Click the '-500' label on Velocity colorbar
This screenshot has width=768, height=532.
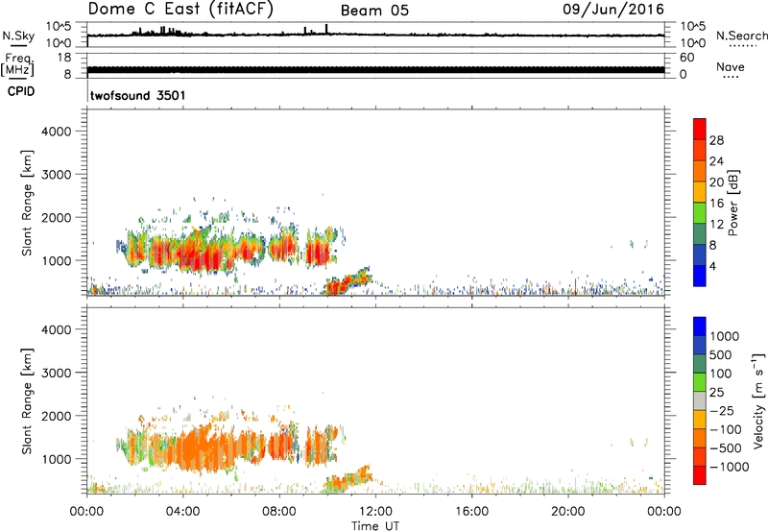(x=726, y=448)
